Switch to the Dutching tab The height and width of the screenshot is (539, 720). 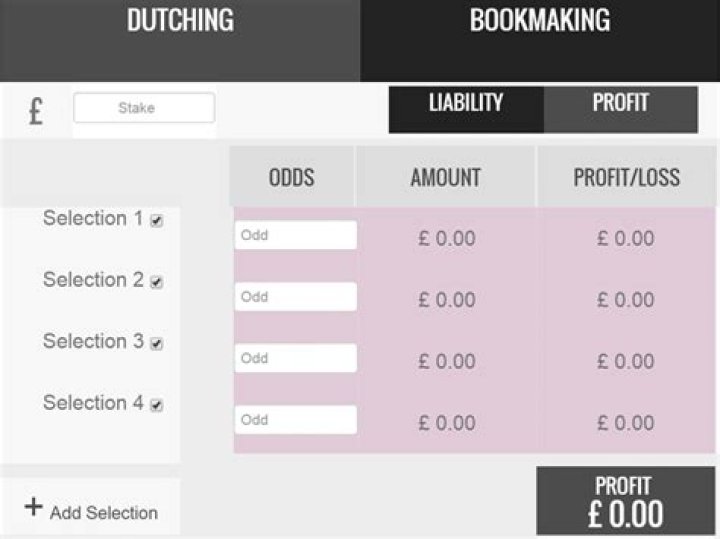click(x=180, y=20)
